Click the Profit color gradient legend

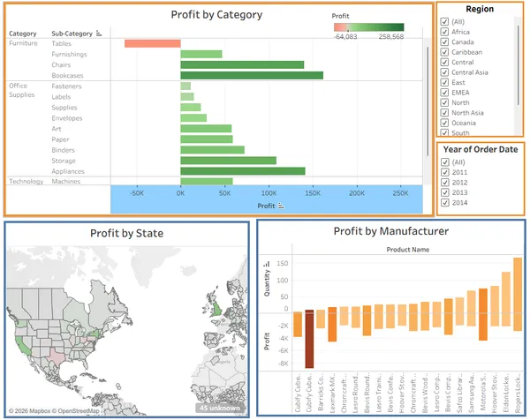click(x=368, y=27)
